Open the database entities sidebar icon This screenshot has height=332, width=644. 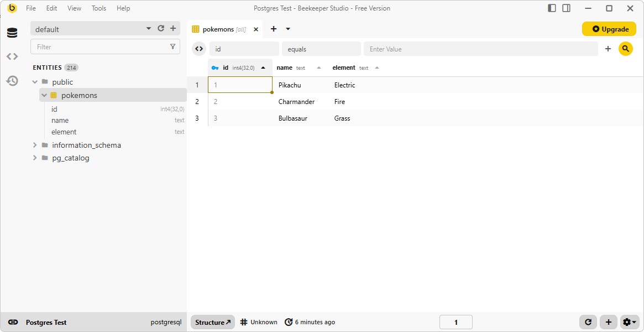coord(12,33)
